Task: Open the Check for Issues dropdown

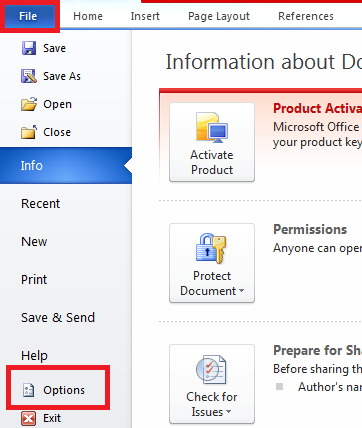Action: (212, 384)
